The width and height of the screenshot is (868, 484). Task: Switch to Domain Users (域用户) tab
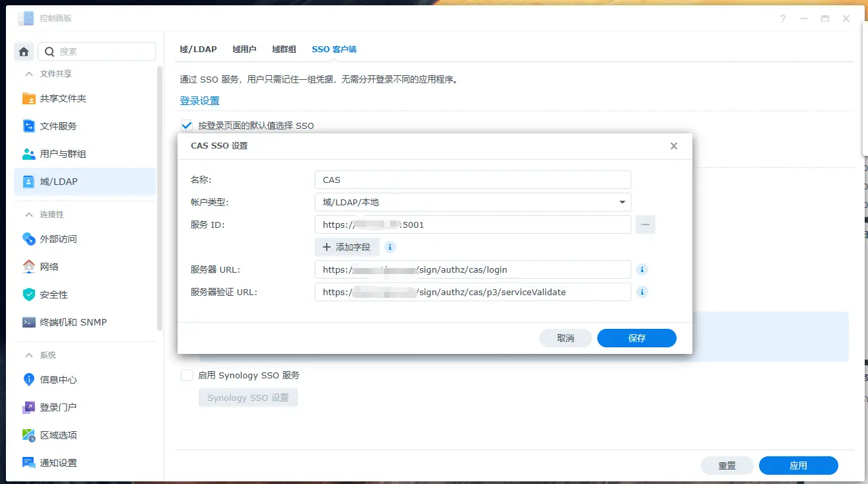tap(244, 50)
